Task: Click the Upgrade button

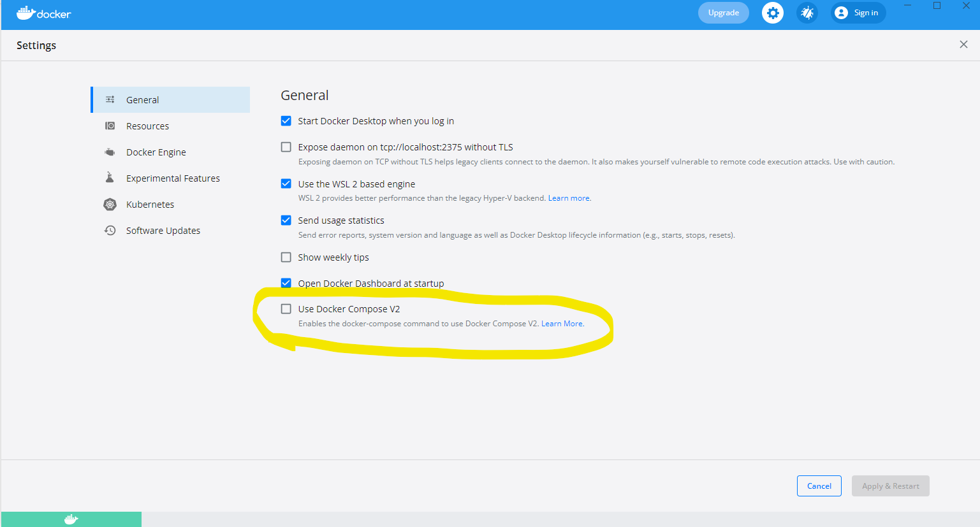Action: tap(724, 13)
